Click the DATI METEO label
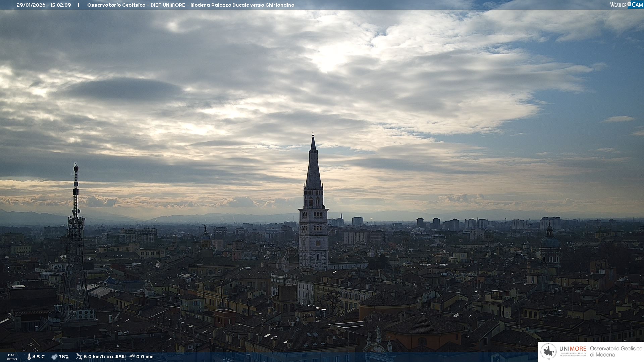This screenshot has width=644, height=362. [x=12, y=357]
